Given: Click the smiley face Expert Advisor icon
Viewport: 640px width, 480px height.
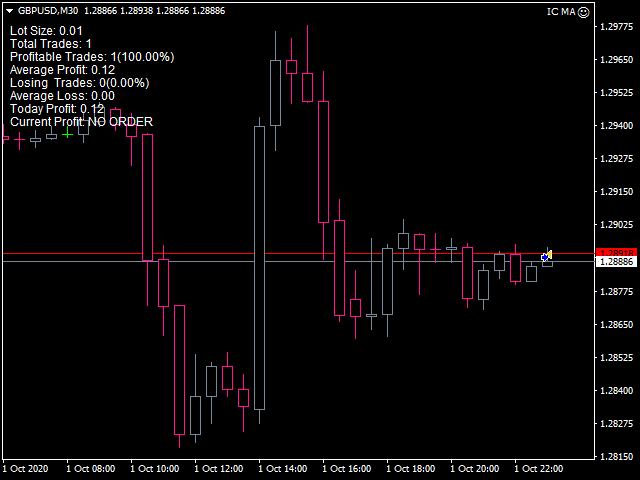Looking at the screenshot, I should pyautogui.click(x=584, y=12).
